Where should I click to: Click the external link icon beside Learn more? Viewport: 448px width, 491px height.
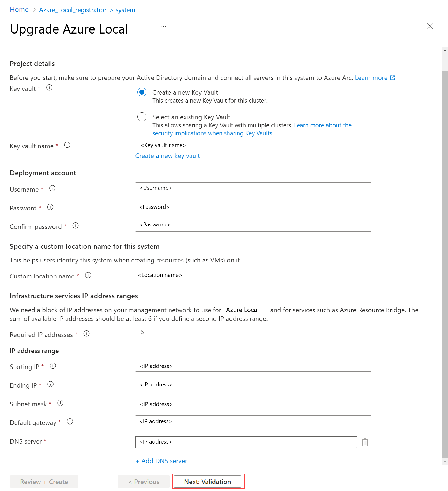(x=393, y=78)
